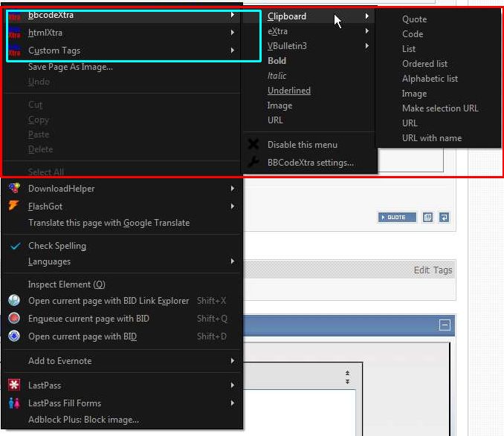Click inside the white editor text area
Image resolution: width=504 pixels, height=436 pixels.
tap(299, 413)
